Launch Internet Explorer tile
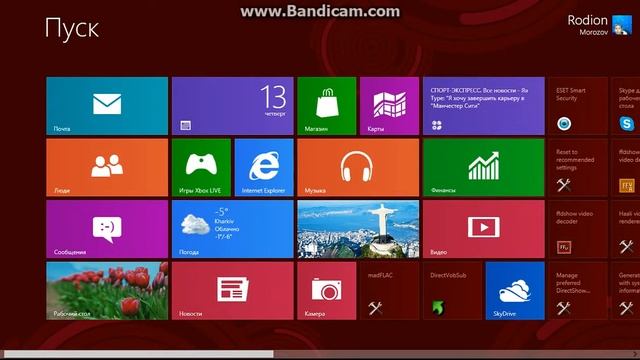 pyautogui.click(x=264, y=167)
